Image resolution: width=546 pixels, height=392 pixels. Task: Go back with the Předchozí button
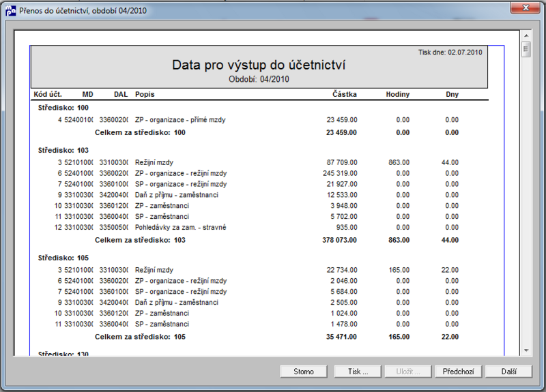tap(458, 372)
